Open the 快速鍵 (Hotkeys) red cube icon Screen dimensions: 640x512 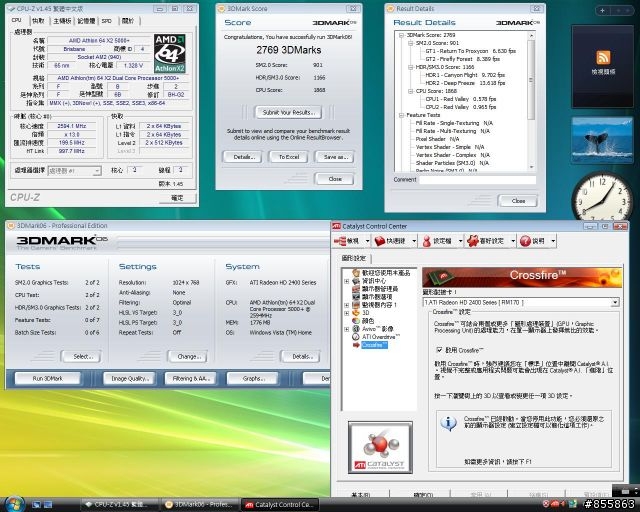coord(380,241)
